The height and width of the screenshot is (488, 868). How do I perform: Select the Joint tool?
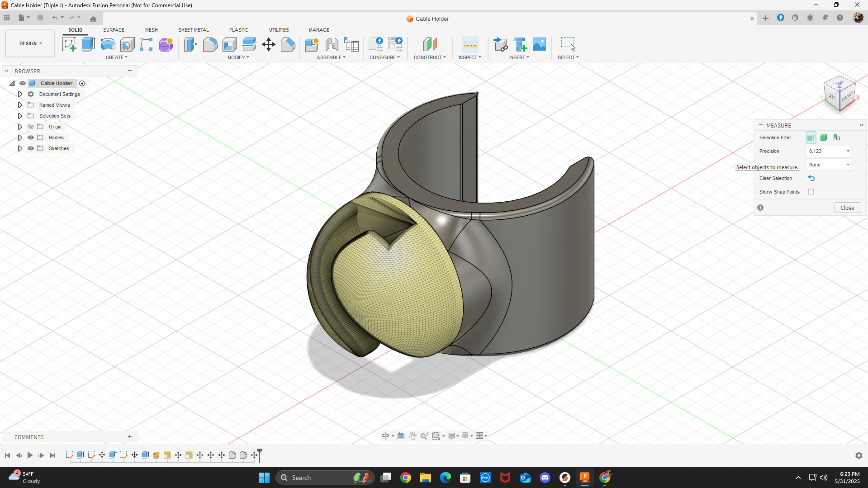click(x=332, y=44)
